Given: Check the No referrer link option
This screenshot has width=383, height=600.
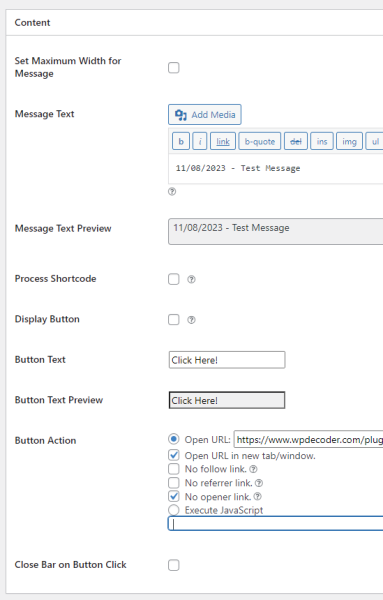Looking at the screenshot, I should (174, 483).
